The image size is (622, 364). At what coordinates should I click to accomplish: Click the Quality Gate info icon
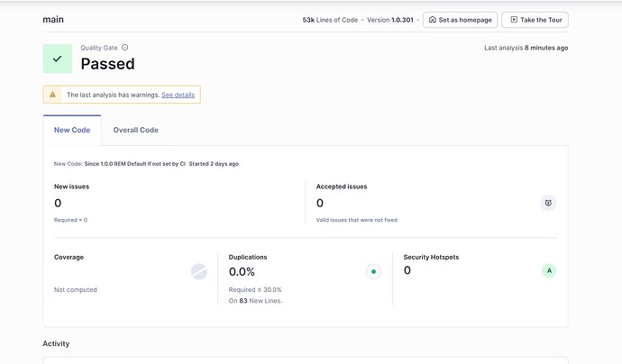coord(124,48)
